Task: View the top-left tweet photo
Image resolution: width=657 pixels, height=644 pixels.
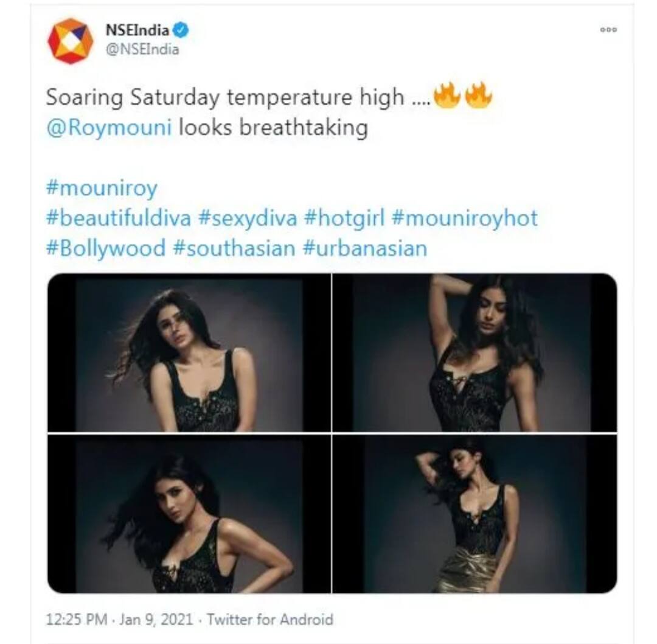Action: click(x=189, y=352)
